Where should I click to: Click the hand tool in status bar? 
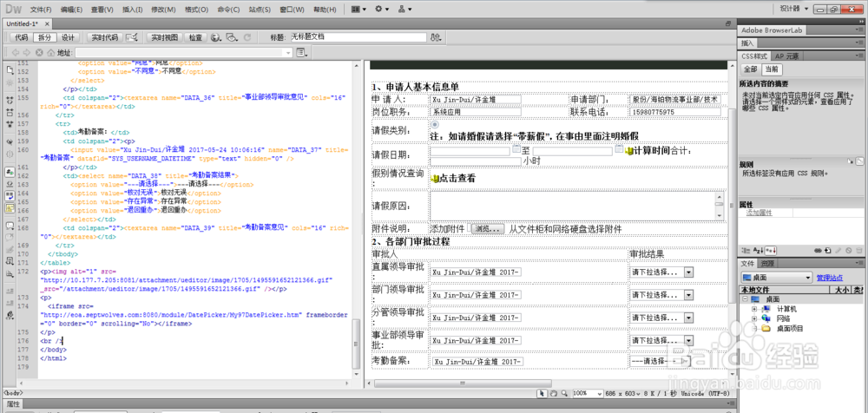click(x=554, y=393)
